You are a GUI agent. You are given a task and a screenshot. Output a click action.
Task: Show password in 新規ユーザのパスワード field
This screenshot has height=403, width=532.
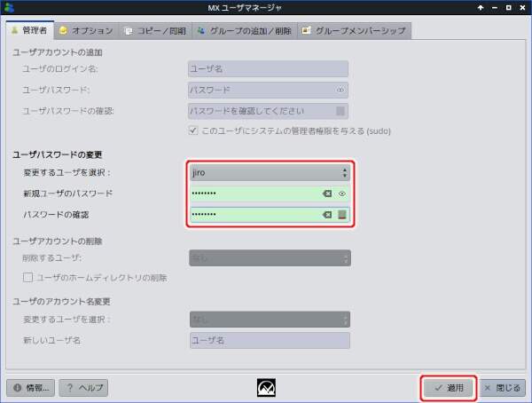pos(342,194)
